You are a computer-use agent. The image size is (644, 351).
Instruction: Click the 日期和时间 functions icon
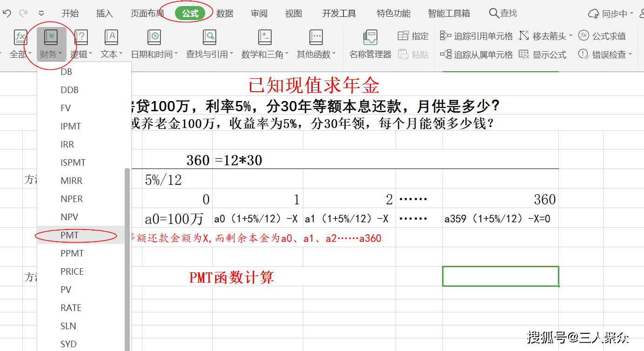[x=154, y=37]
